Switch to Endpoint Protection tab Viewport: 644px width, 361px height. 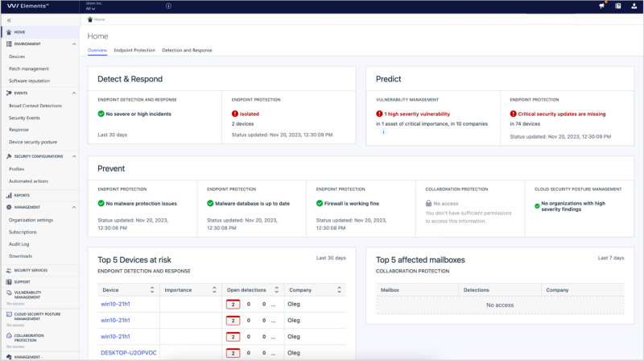point(134,50)
